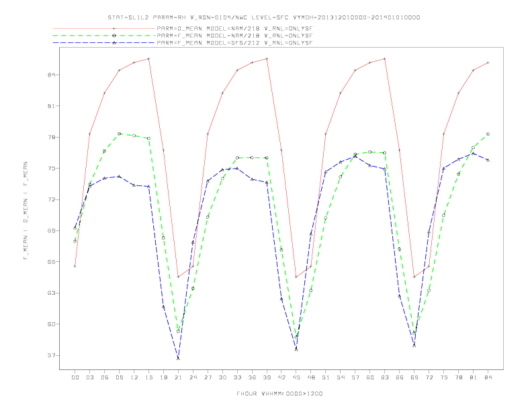Click the x-axis tick label 72
Screen dimensions: 532x411
click(x=429, y=377)
